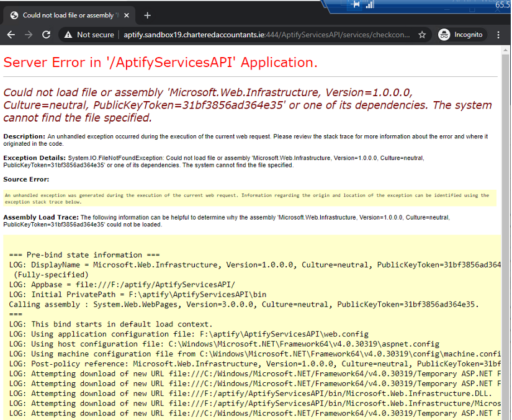Click the italic 'Could not load file or assembly' message
The width and height of the screenshot is (512, 420).
pos(248,105)
